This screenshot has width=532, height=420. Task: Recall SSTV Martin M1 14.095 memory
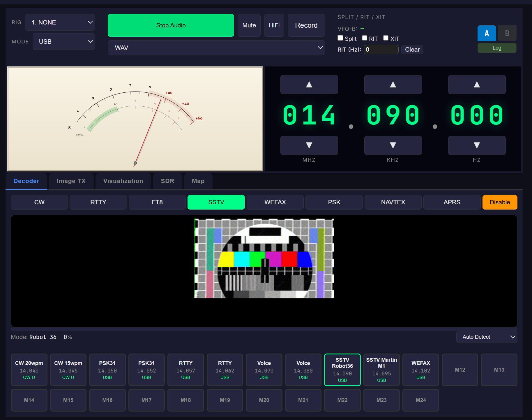pyautogui.click(x=381, y=370)
